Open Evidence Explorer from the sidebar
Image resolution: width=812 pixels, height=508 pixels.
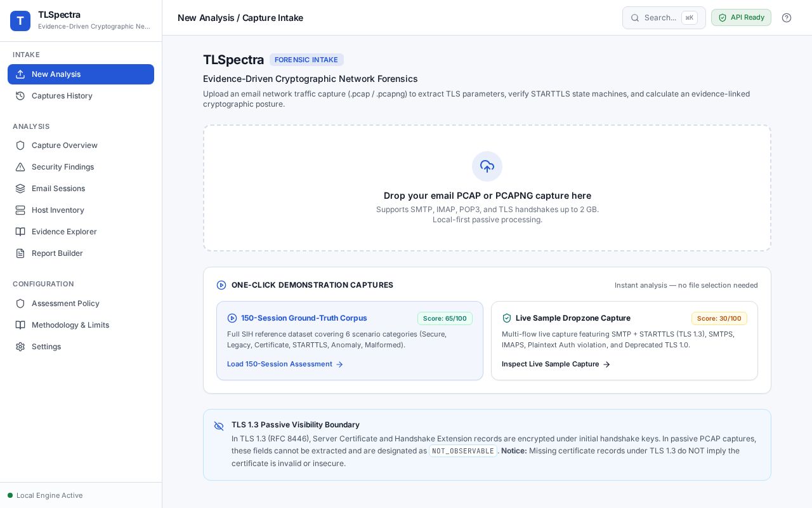tap(81, 232)
